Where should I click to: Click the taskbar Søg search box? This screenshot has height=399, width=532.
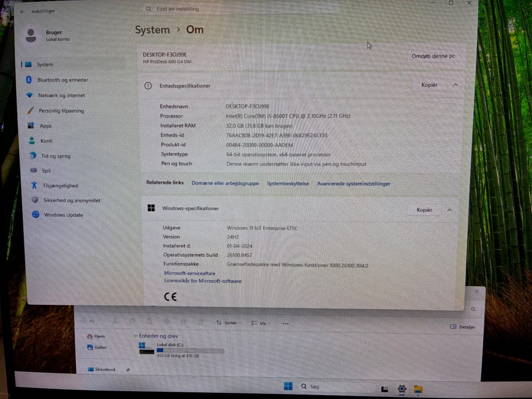click(336, 387)
